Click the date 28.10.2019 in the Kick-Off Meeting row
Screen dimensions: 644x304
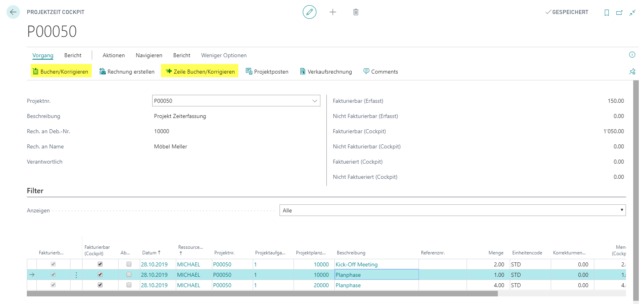154,264
